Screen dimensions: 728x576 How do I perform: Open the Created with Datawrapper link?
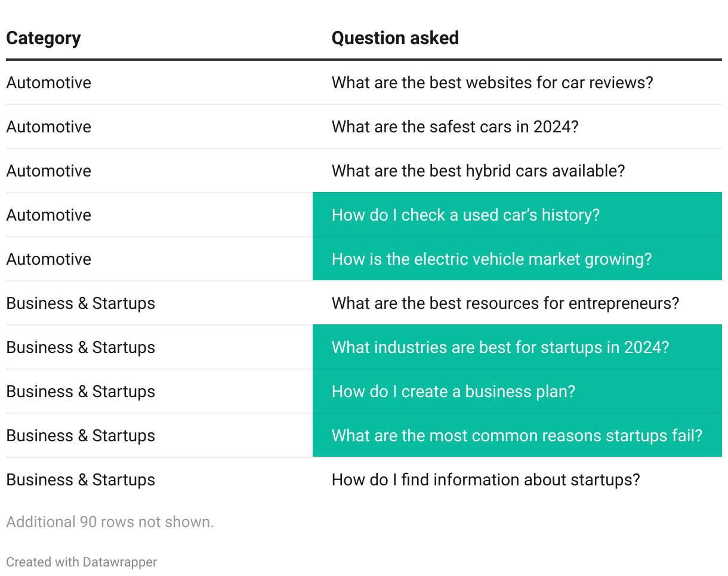(x=82, y=562)
